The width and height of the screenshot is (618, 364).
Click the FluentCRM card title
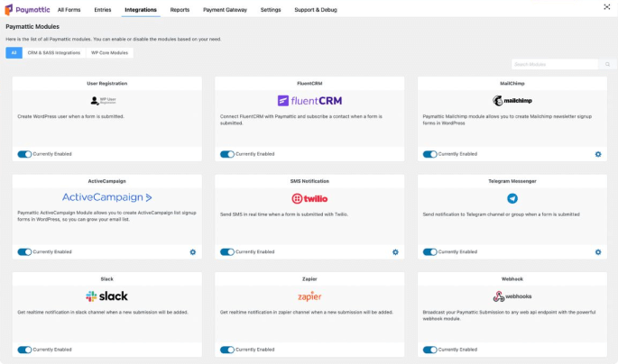[x=309, y=84]
